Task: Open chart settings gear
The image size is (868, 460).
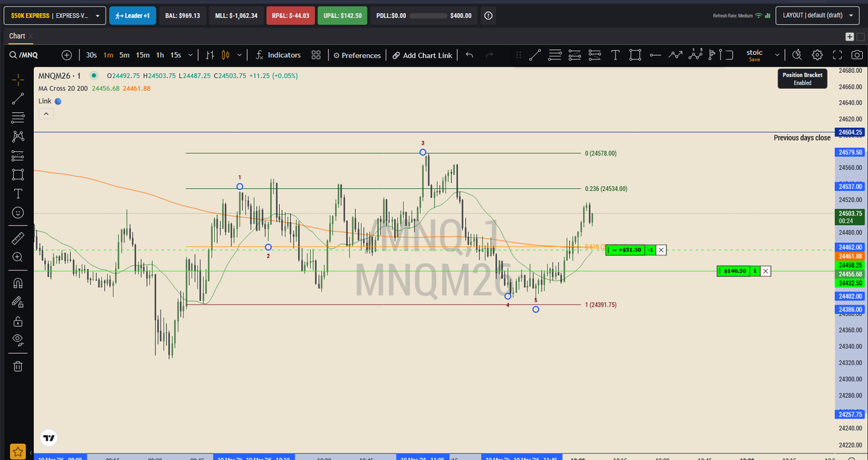Action: click(x=817, y=55)
